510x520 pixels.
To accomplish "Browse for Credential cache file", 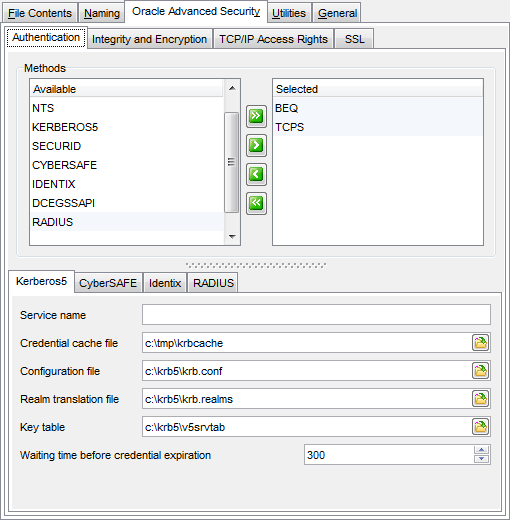I will pos(480,343).
